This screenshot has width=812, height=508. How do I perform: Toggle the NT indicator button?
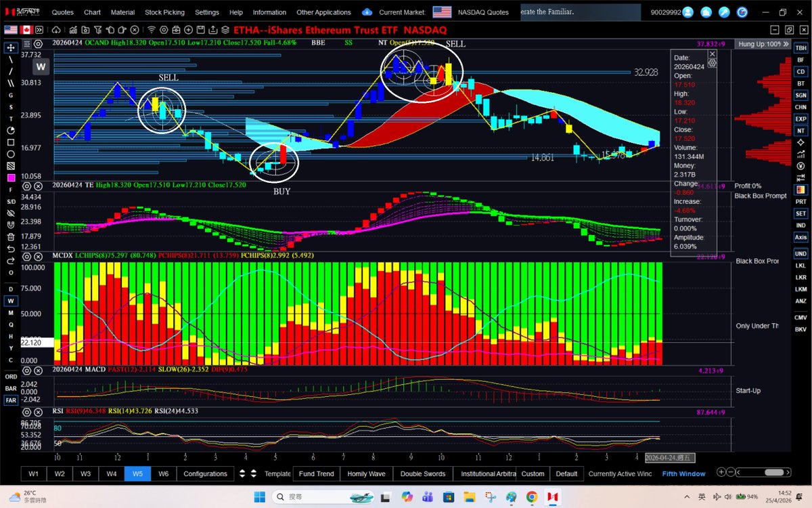tap(800, 131)
